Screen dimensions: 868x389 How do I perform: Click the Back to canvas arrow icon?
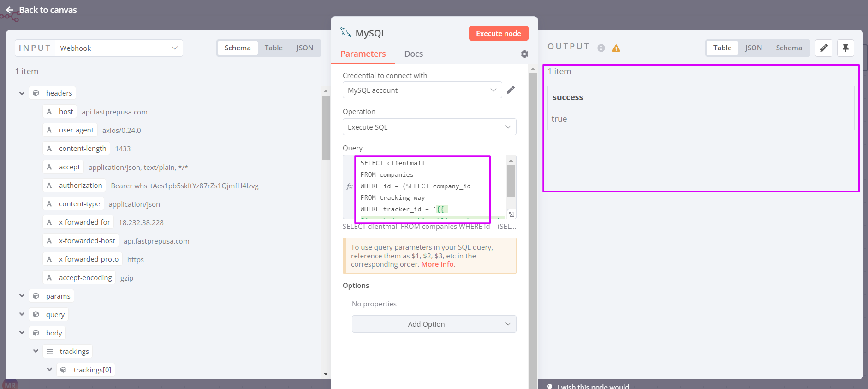[x=10, y=10]
